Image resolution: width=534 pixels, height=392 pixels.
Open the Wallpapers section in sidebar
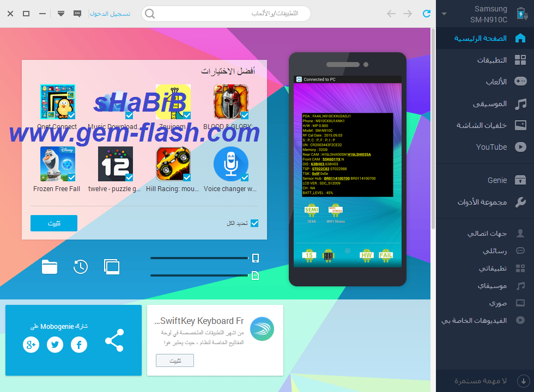tap(485, 125)
